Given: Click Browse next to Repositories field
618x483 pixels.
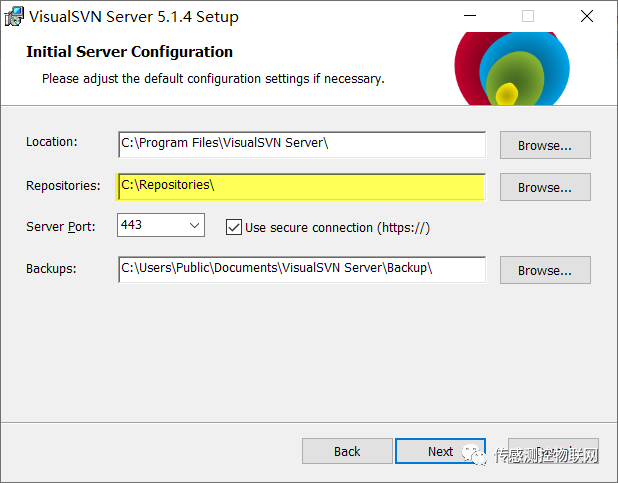Looking at the screenshot, I should coord(545,187).
